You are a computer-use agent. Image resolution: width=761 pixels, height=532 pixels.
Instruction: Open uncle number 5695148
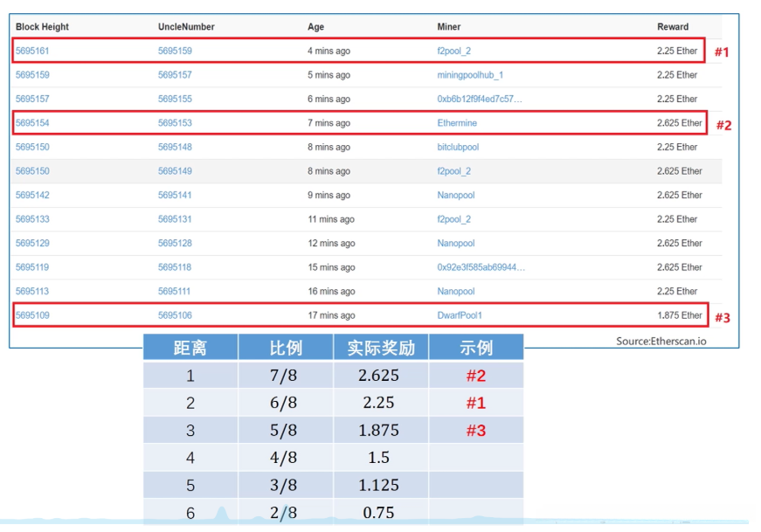coord(175,147)
